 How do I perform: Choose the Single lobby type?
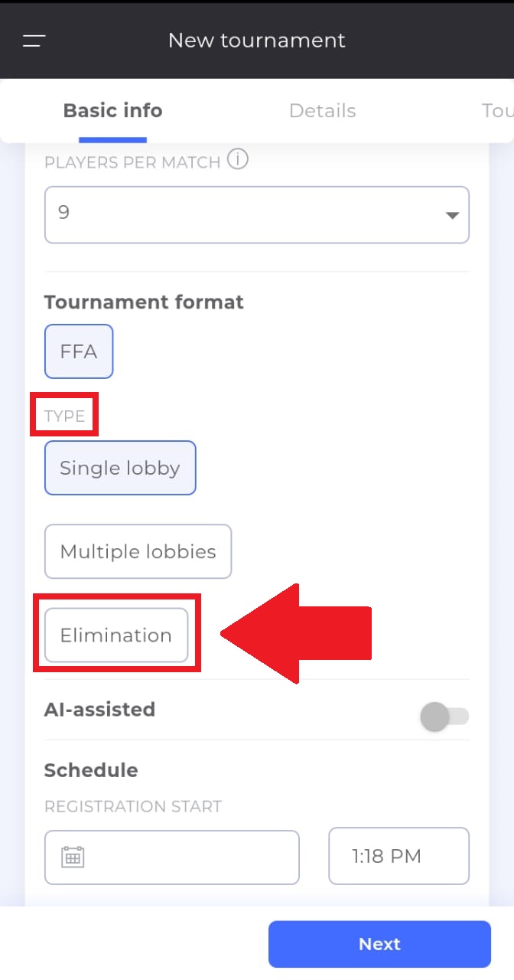(x=120, y=468)
